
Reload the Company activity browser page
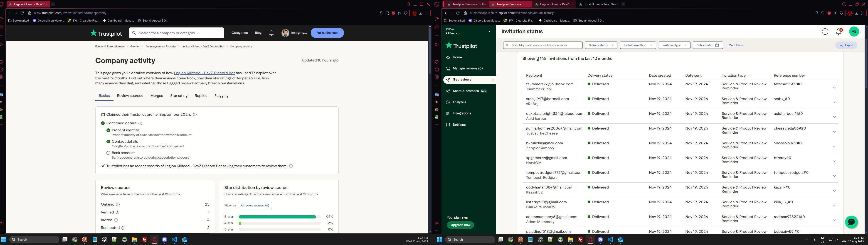[22, 13]
